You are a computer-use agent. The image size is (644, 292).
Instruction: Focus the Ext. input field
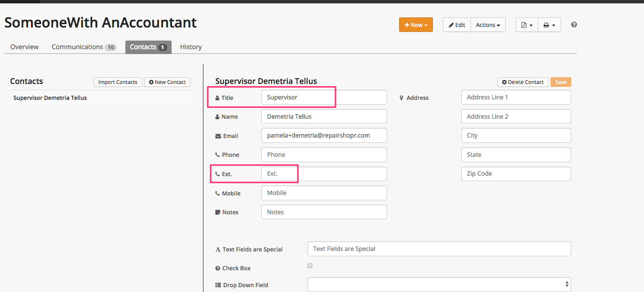pos(323,174)
